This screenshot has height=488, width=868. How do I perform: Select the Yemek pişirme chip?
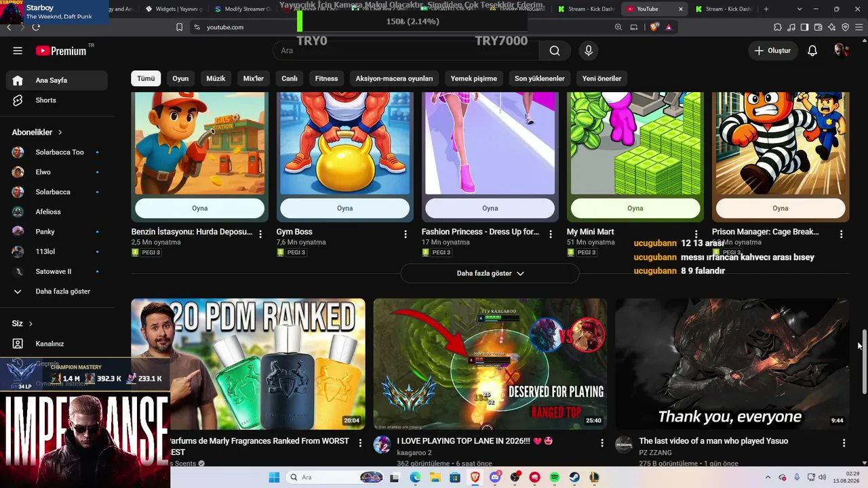(474, 79)
